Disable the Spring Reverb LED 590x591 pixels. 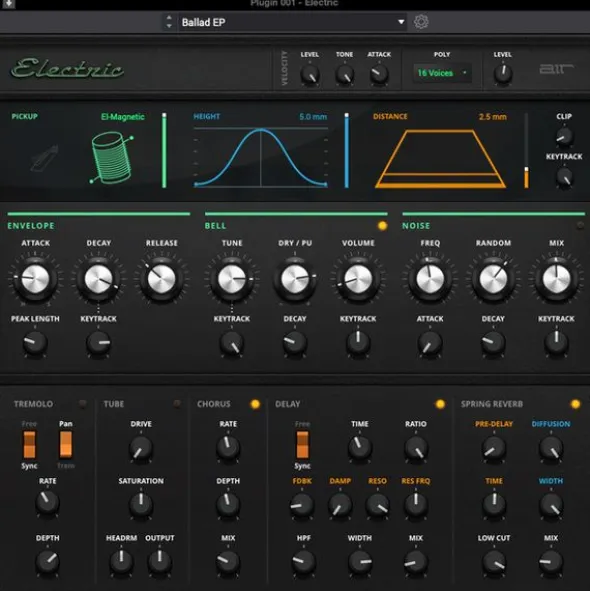(575, 404)
